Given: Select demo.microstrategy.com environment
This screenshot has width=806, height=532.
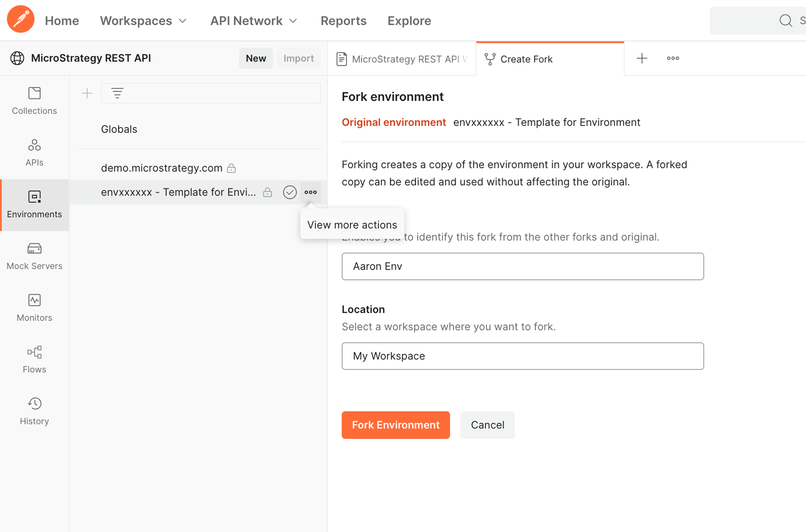Looking at the screenshot, I should [x=161, y=168].
